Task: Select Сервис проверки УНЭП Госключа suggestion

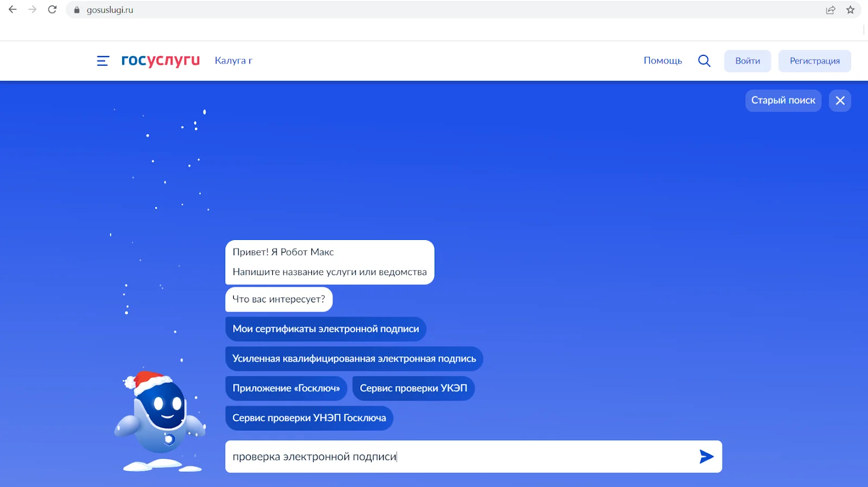Action: coord(309,418)
